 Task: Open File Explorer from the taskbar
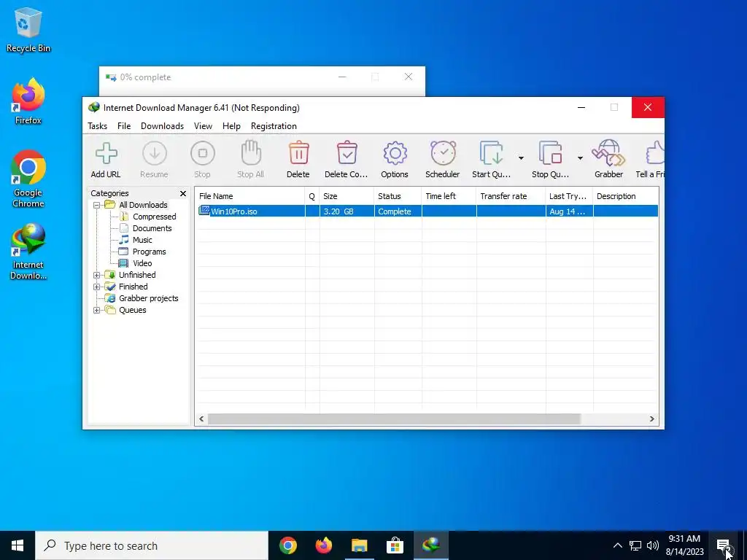pos(359,545)
